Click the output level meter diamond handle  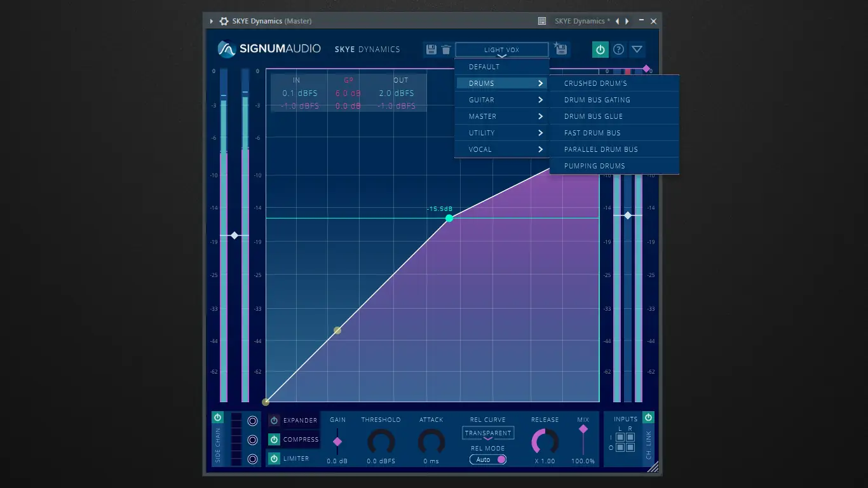pyautogui.click(x=628, y=215)
